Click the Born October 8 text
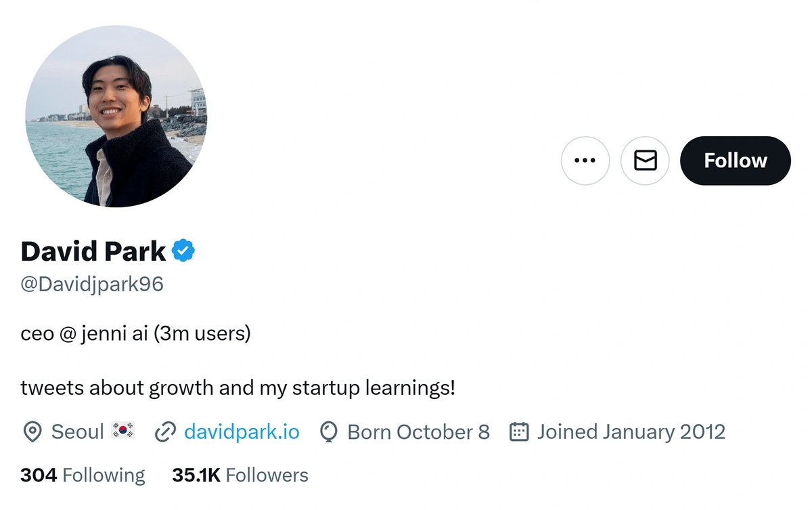The image size is (812, 510). [x=418, y=431]
